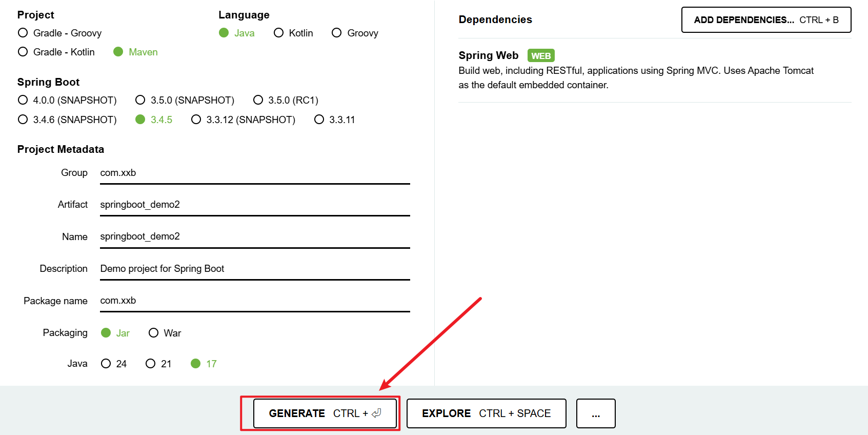This screenshot has width=868, height=435.
Task: Select War packaging
Action: (x=165, y=333)
